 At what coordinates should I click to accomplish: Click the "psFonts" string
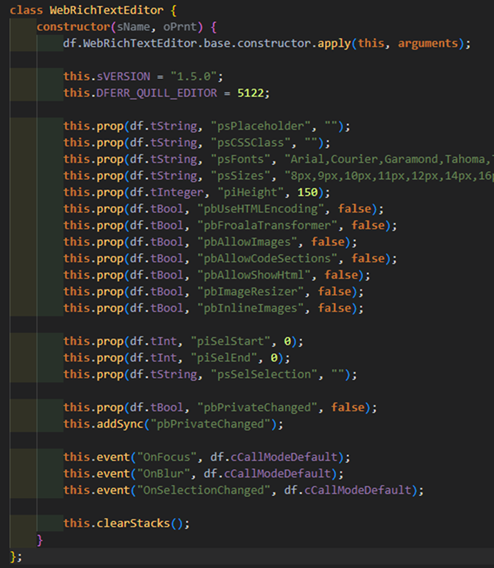tap(240, 159)
